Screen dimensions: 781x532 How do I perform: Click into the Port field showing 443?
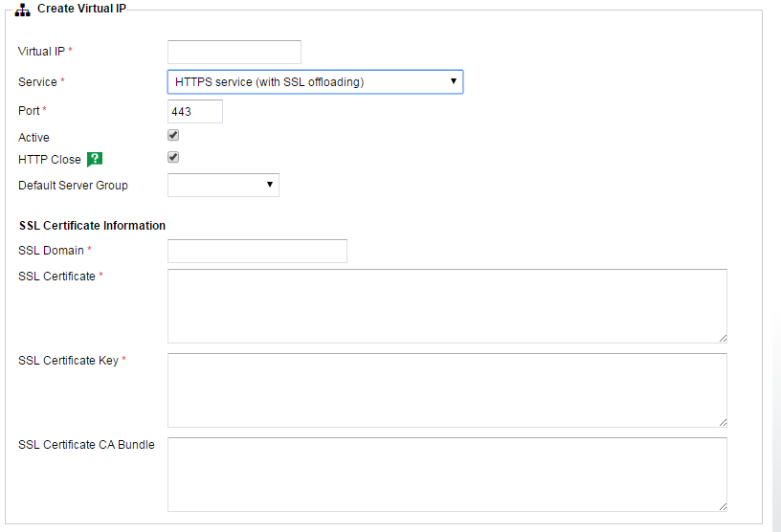coord(195,112)
